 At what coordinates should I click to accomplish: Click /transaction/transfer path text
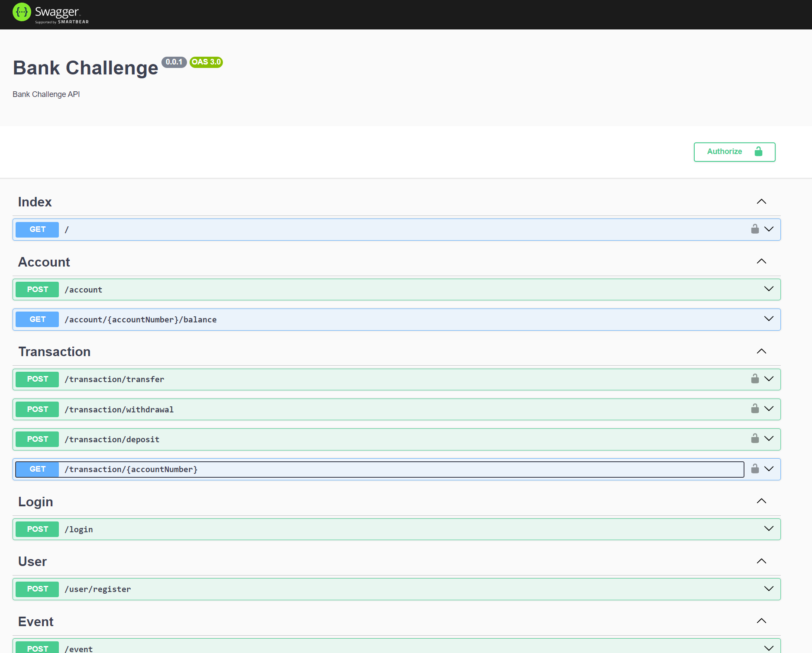(x=114, y=379)
